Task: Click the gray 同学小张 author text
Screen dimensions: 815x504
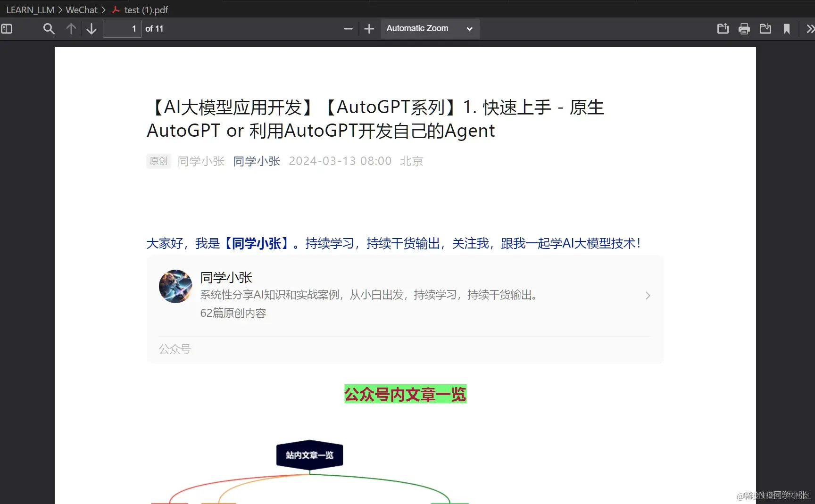Action: (x=201, y=161)
